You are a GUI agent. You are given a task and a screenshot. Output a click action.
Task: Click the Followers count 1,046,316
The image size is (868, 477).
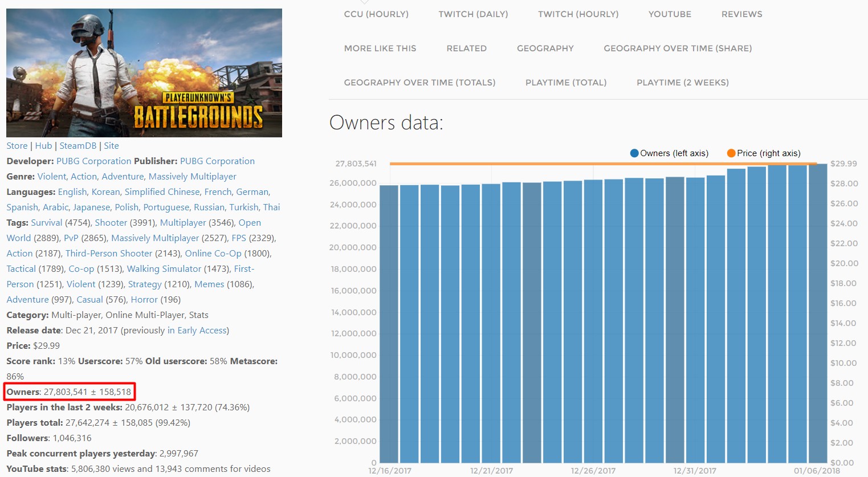click(72, 438)
